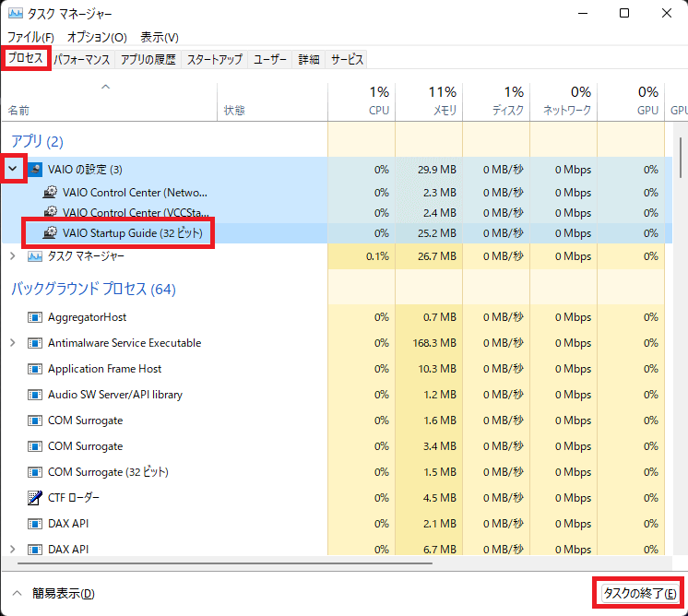Click the sort arrow above 名前 column
688x616 pixels.
pyautogui.click(x=106, y=87)
